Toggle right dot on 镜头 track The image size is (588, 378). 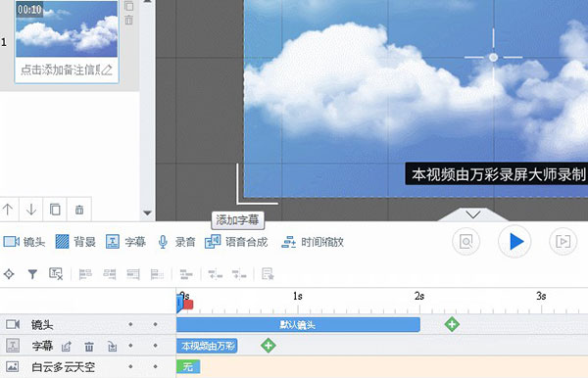click(155, 324)
